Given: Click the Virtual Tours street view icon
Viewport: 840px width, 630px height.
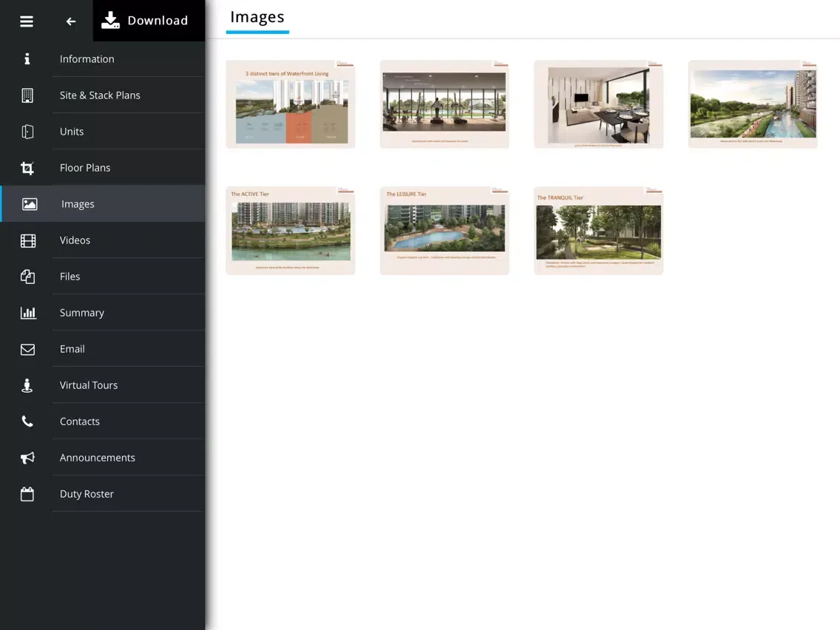Looking at the screenshot, I should pyautogui.click(x=27, y=385).
